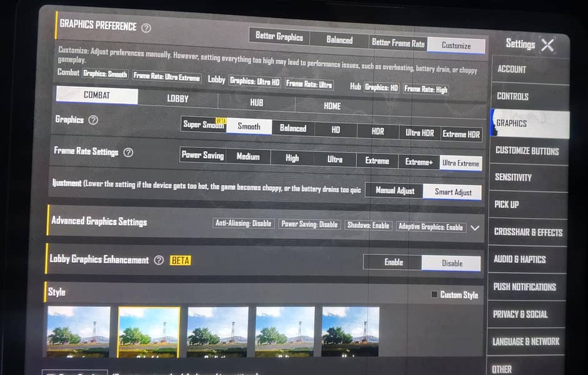Switch adjustment to Manual Adjust
The width and height of the screenshot is (588, 375).
click(395, 191)
